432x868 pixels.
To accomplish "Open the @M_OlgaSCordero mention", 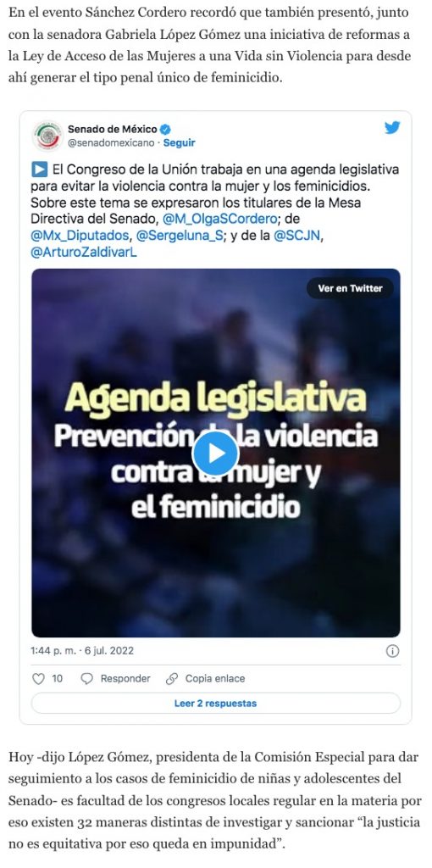I will 220,218.
